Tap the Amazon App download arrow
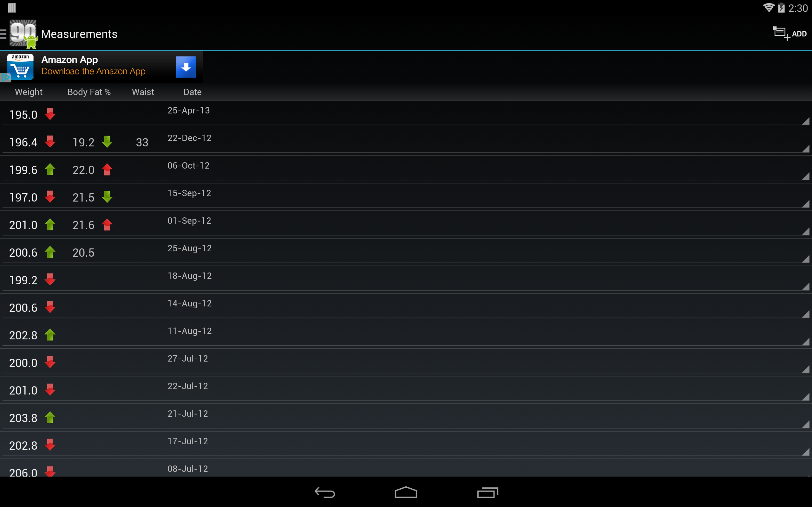 pos(186,67)
